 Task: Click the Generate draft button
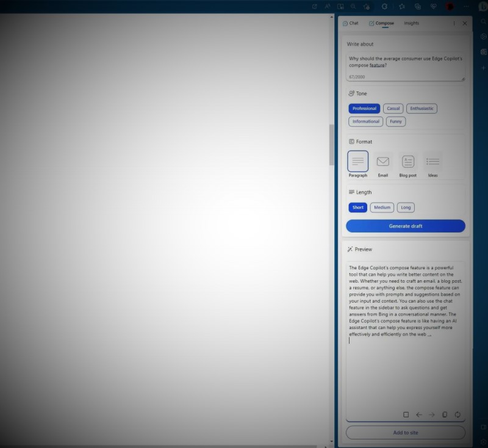click(406, 226)
